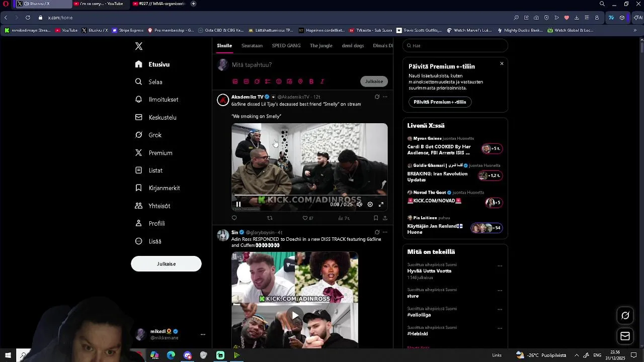Viewport: 644px width, 362px height.
Task: Open Yhteisöt communities
Action: 153,206
